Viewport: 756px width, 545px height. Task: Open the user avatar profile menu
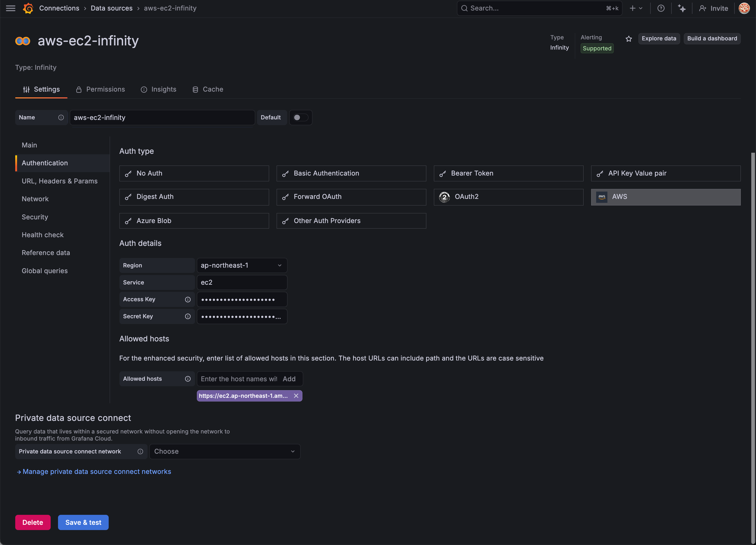pyautogui.click(x=744, y=8)
